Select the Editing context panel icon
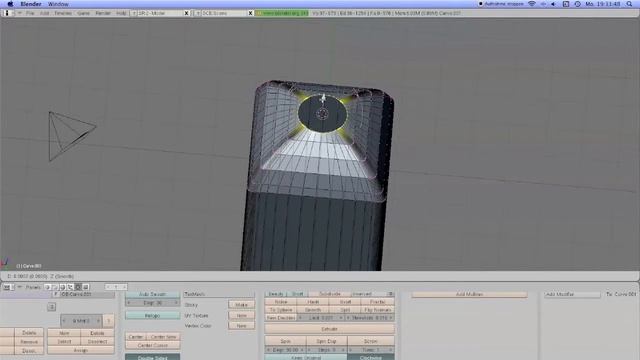This screenshot has height=360, width=640. [78, 287]
